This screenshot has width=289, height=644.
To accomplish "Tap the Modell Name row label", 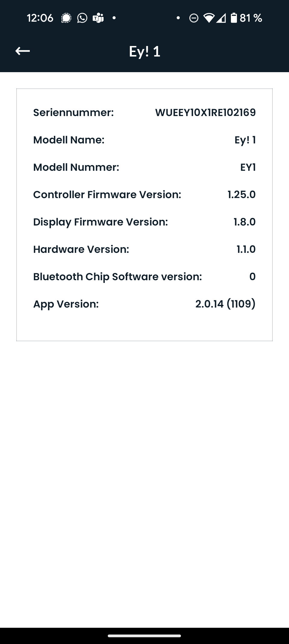I will (69, 140).
